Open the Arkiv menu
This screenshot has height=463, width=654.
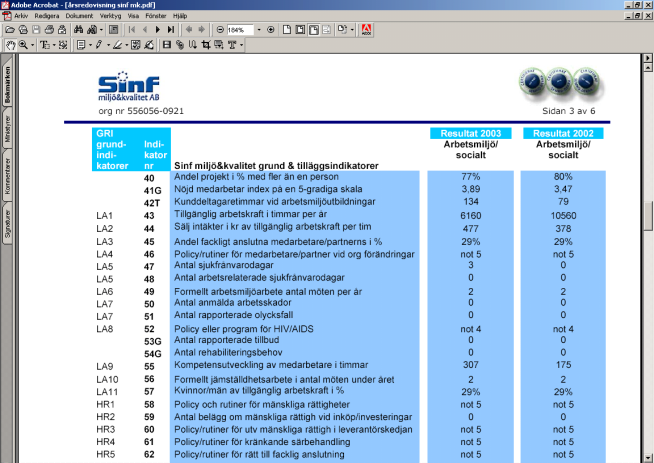pyautogui.click(x=21, y=16)
